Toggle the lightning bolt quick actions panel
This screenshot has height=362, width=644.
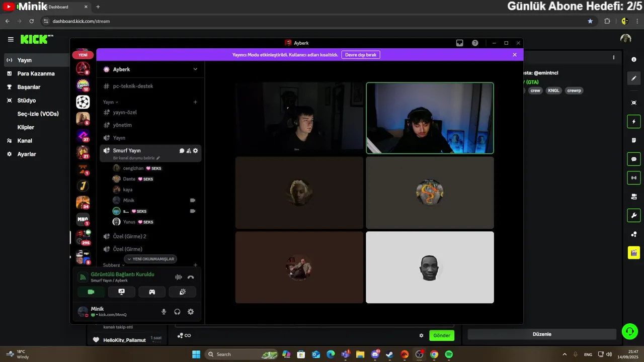(x=633, y=122)
